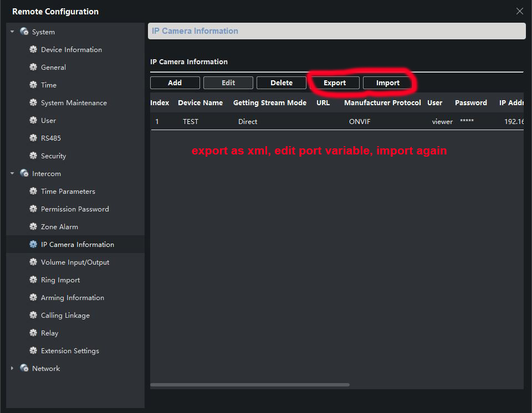Image resolution: width=532 pixels, height=413 pixels.
Task: Click the gear icon beside Security
Action: (33, 156)
